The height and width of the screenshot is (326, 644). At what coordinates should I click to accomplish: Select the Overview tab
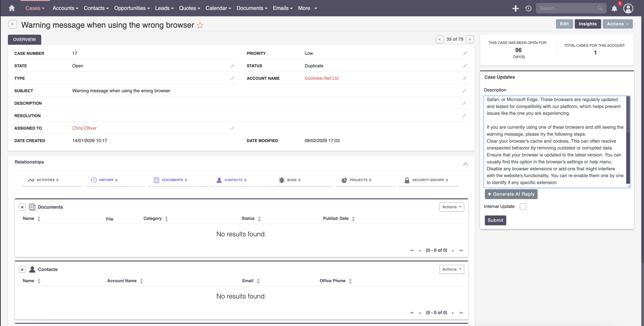pos(25,40)
